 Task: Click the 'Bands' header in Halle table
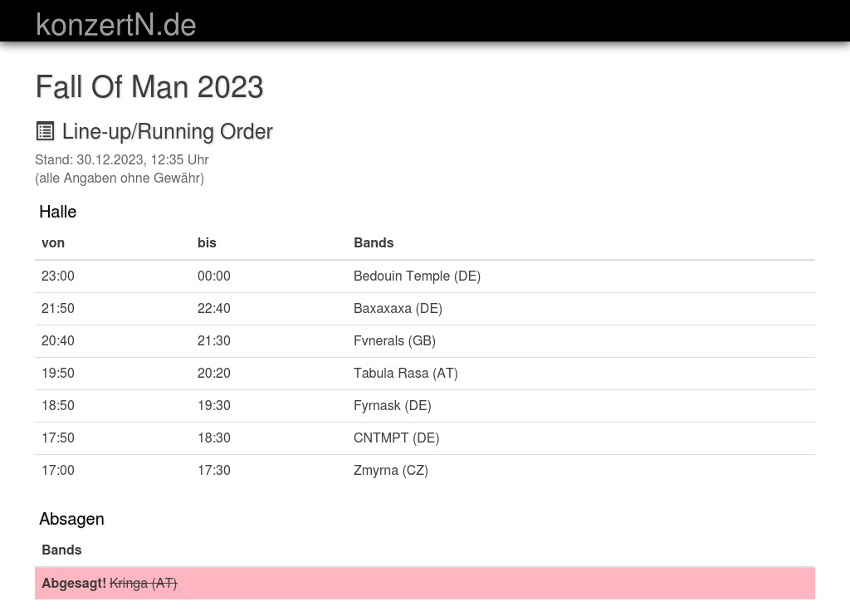pos(374,242)
